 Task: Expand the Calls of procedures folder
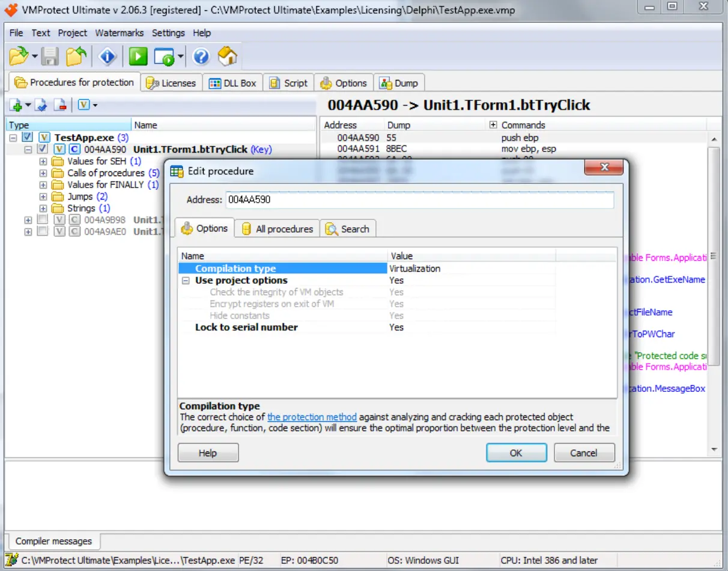[43, 173]
